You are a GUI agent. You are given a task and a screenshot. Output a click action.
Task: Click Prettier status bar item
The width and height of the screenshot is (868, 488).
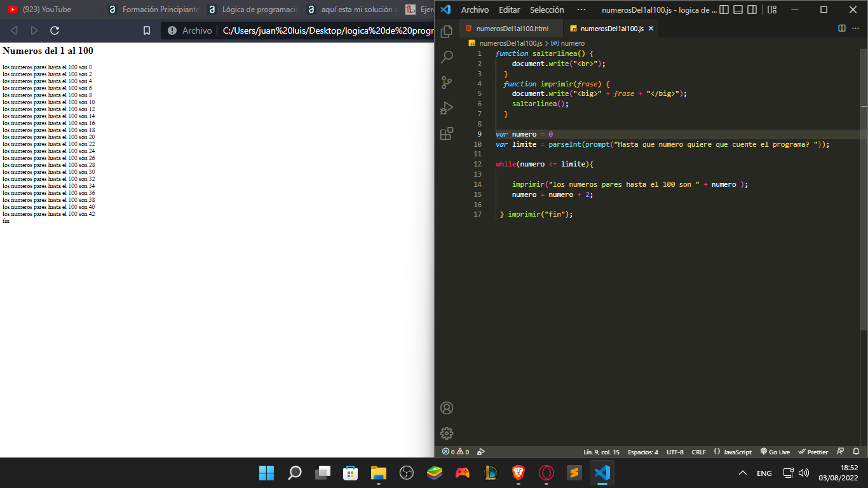[x=813, y=452]
